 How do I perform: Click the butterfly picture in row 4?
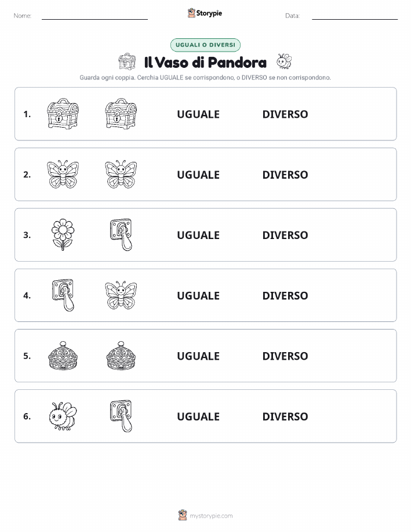click(x=121, y=295)
